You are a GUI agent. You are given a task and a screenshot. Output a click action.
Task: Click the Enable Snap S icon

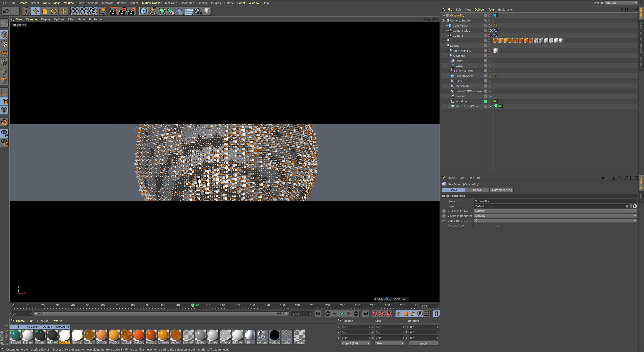(x=4, y=110)
